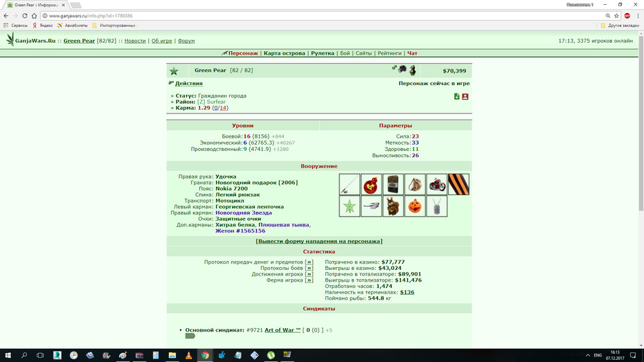
Task: Click the plush pumpkin item icon
Action: (x=415, y=206)
